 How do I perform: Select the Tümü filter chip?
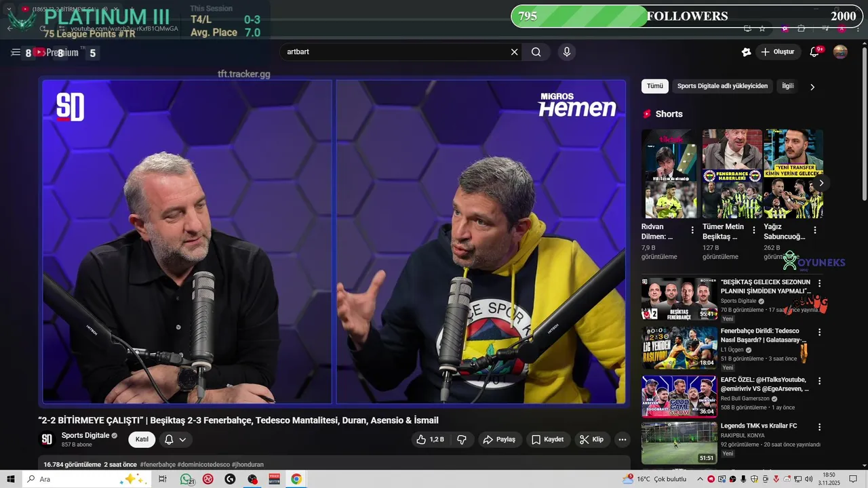tap(655, 86)
